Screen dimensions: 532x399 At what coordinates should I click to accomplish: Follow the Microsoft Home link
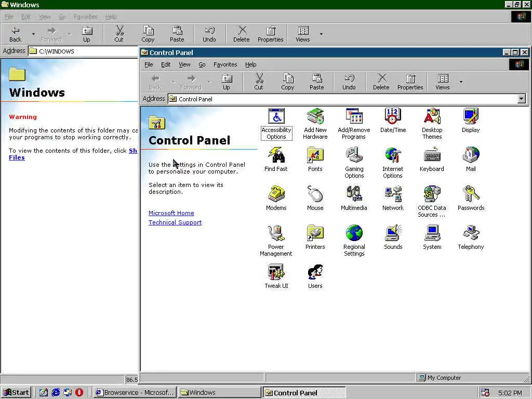(x=171, y=213)
